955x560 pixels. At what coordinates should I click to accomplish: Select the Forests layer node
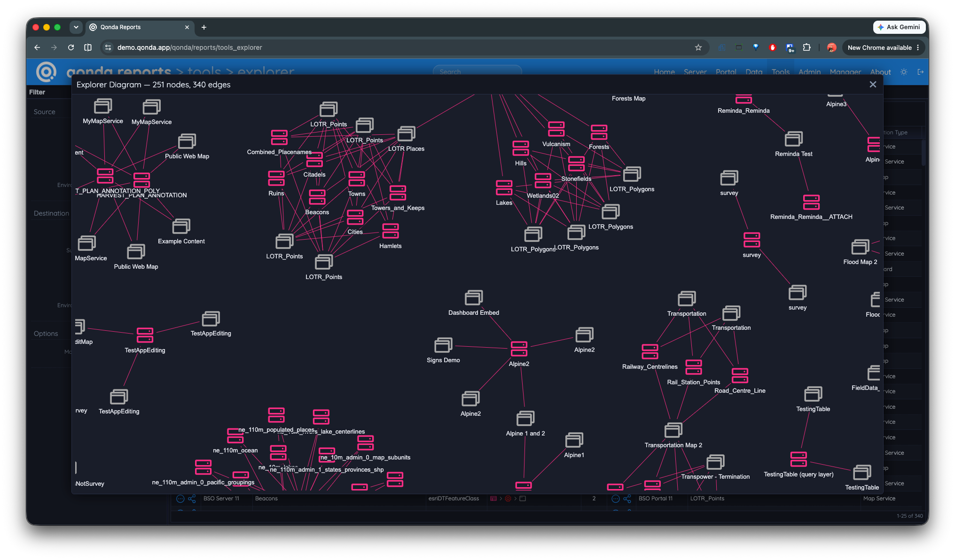(599, 132)
